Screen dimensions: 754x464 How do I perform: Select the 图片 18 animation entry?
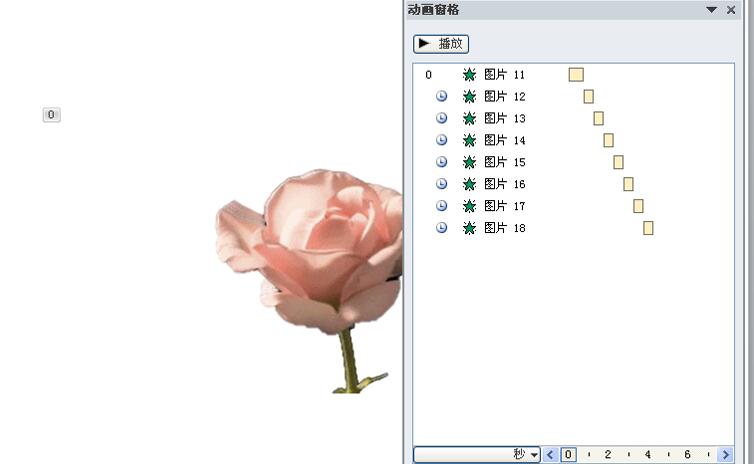573,228
